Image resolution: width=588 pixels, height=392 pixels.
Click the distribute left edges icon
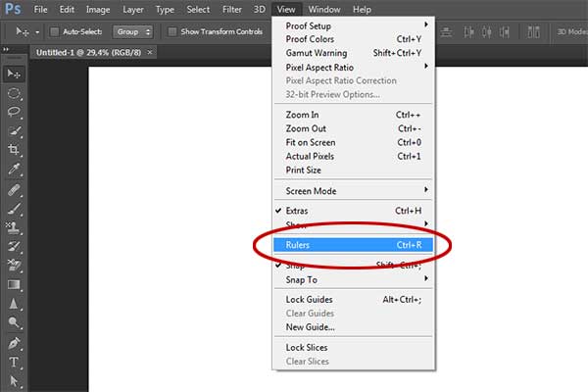(468, 32)
